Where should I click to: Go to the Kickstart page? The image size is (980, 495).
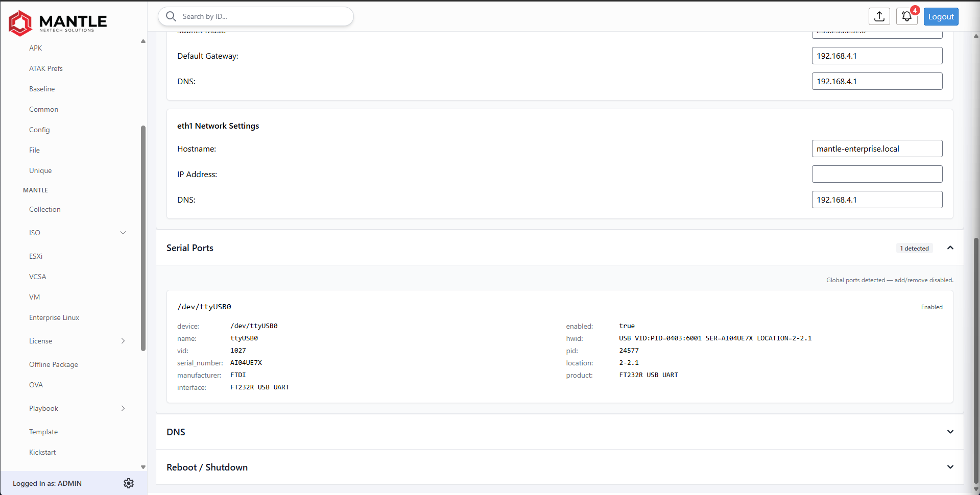(x=42, y=452)
